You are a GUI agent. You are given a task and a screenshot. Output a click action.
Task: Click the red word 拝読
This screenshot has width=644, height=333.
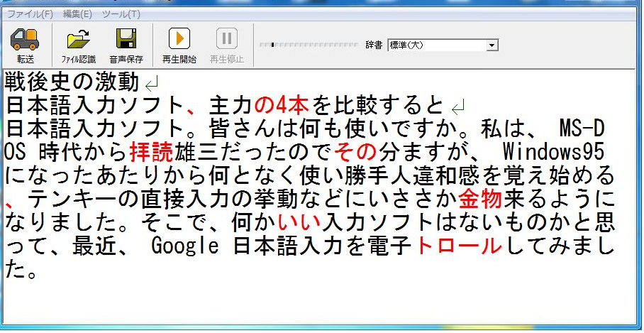click(152, 152)
